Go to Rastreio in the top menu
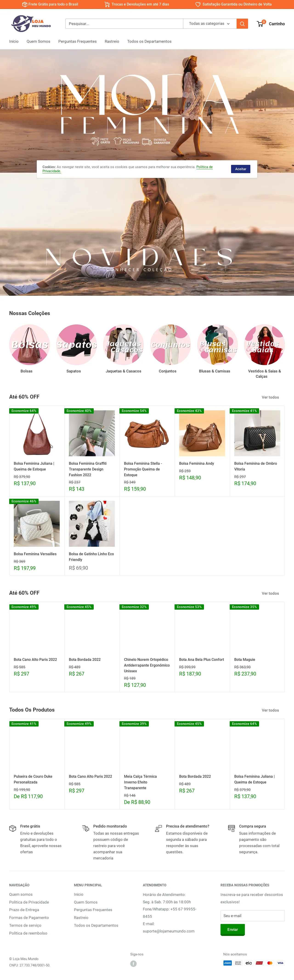The width and height of the screenshot is (294, 980). pyautogui.click(x=112, y=42)
